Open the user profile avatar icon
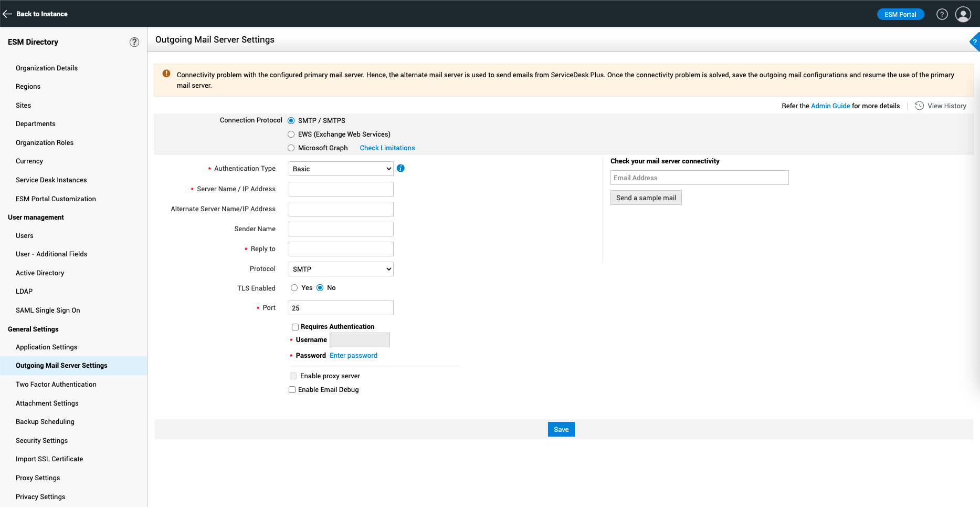The width and height of the screenshot is (980, 507). tap(963, 14)
